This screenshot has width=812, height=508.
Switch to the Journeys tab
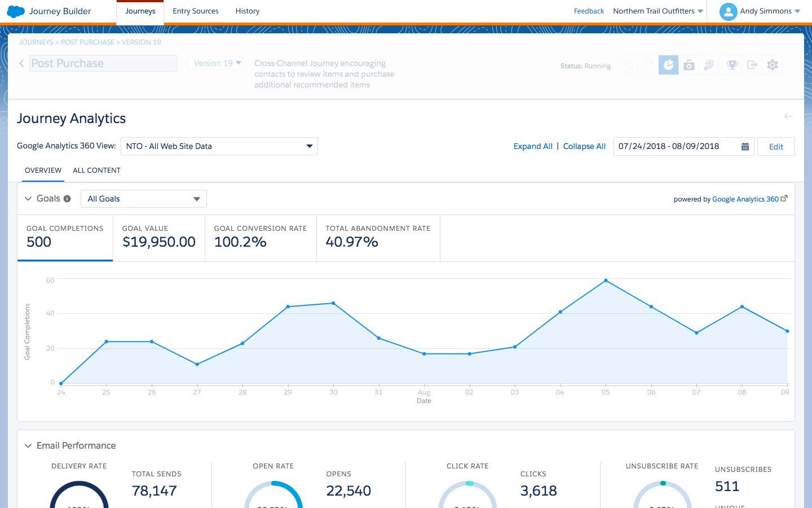pyautogui.click(x=140, y=11)
